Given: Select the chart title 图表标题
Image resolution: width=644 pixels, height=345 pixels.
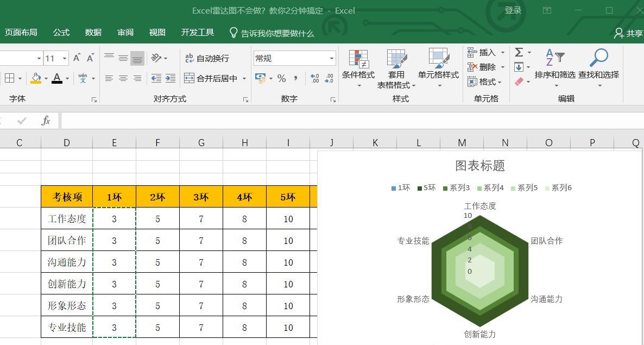Looking at the screenshot, I should point(479,166).
